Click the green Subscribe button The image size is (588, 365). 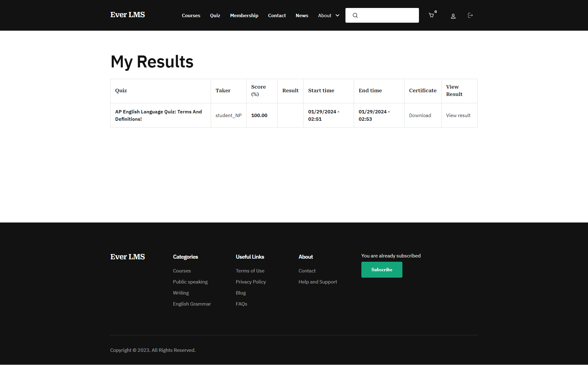pyautogui.click(x=382, y=270)
